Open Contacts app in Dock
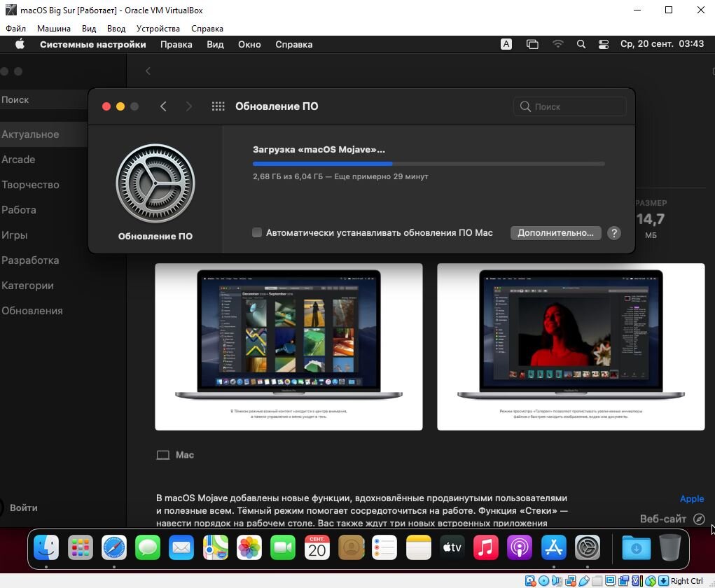 pyautogui.click(x=351, y=547)
